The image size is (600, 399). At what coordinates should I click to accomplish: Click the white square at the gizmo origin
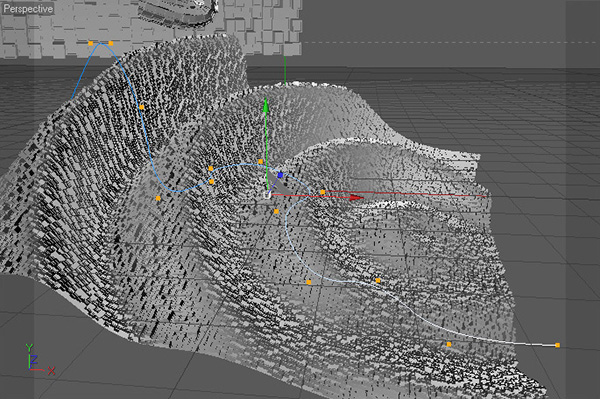tap(267, 195)
